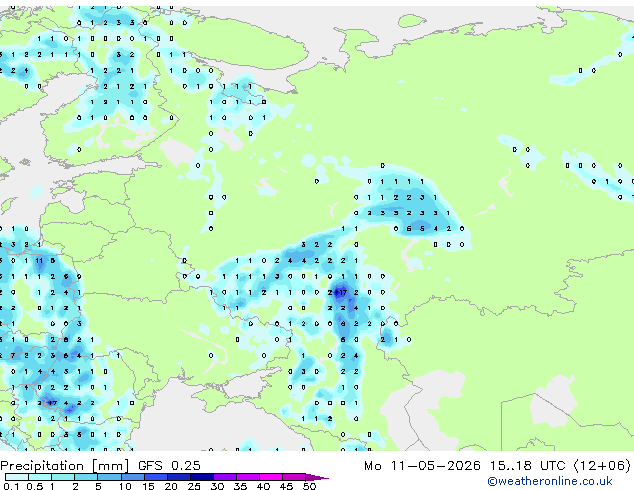Click the 20–25 mm legend swatch
This screenshot has width=634, height=490.
(179, 477)
